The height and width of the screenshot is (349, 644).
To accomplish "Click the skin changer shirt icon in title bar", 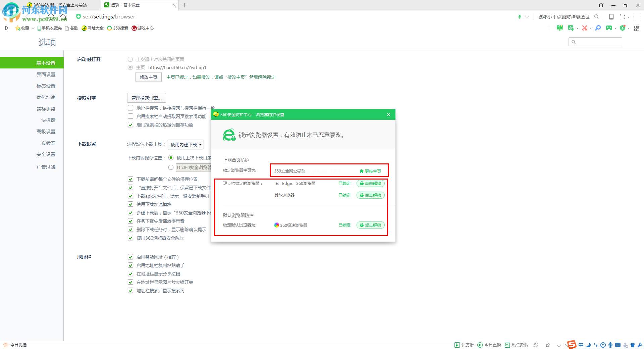I will point(601,5).
